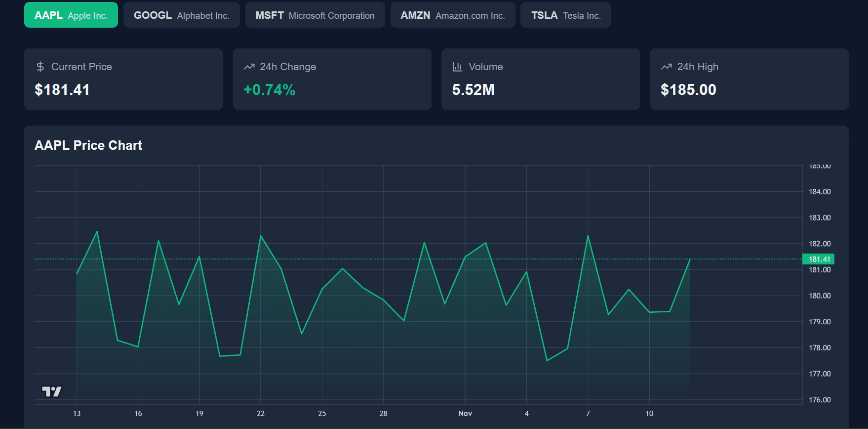Click the Nov label on time axis
Viewport: 868px width, 429px height.
pyautogui.click(x=465, y=414)
